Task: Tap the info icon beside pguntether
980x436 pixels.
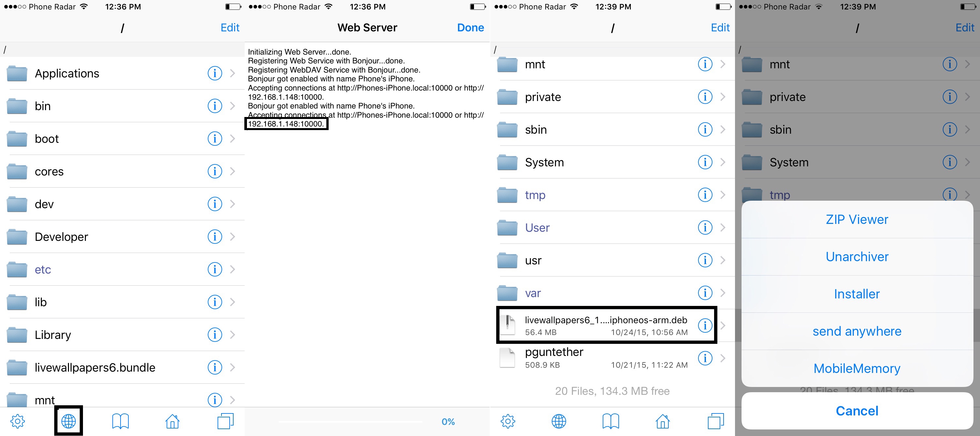Action: pyautogui.click(x=705, y=358)
